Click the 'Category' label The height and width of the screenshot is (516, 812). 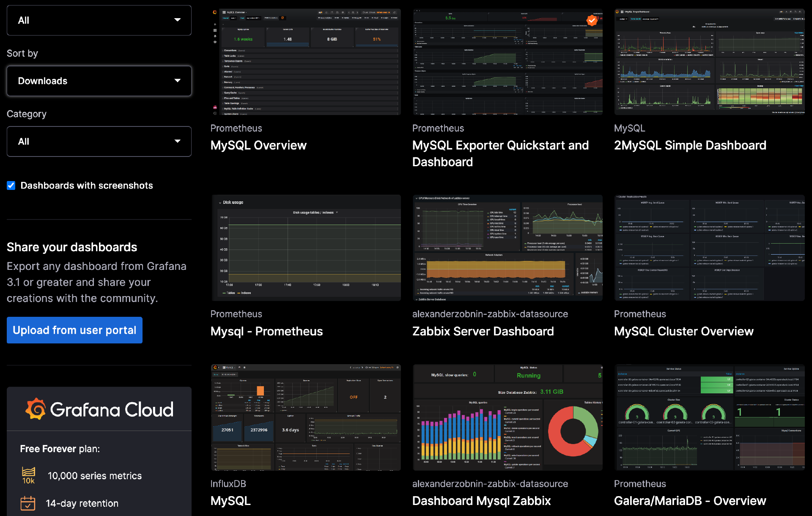[x=27, y=114]
